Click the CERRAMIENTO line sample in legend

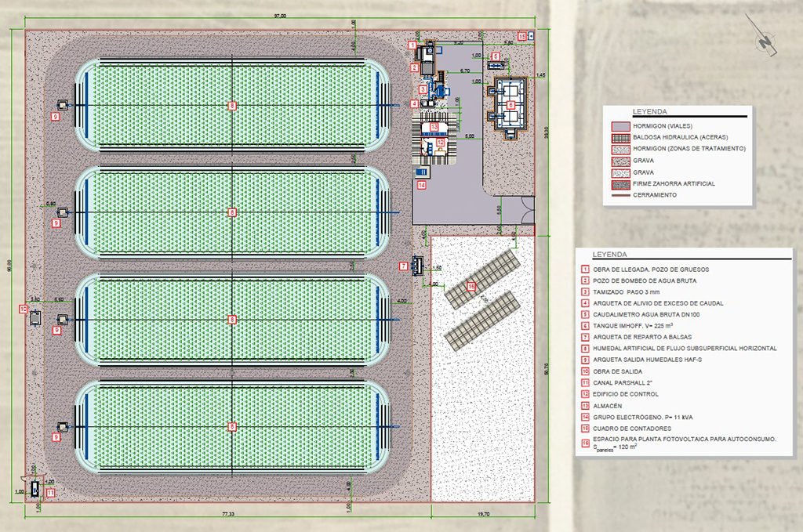(621, 194)
